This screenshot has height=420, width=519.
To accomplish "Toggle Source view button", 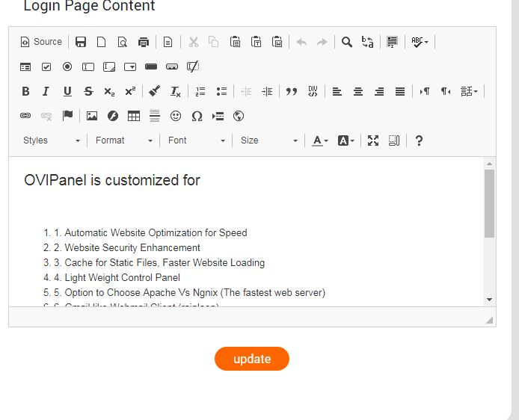I will pyautogui.click(x=41, y=42).
